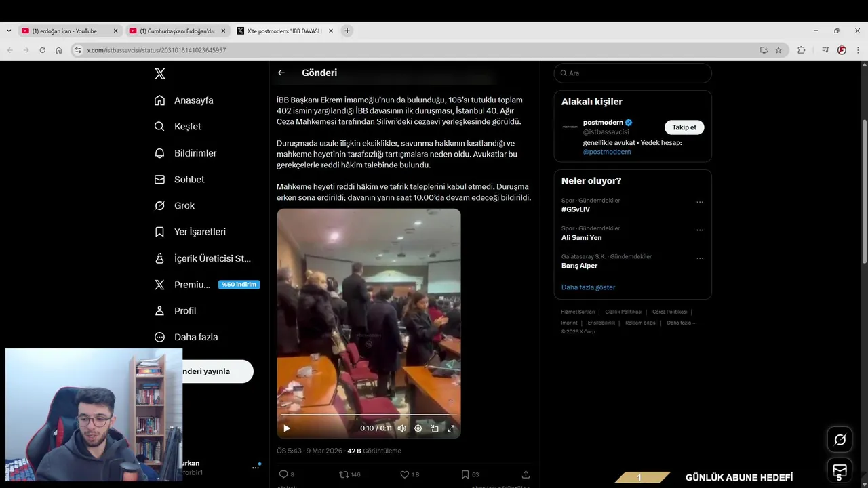The height and width of the screenshot is (488, 868).
Task: Click Gönderi yayınla button
Action: (217, 371)
